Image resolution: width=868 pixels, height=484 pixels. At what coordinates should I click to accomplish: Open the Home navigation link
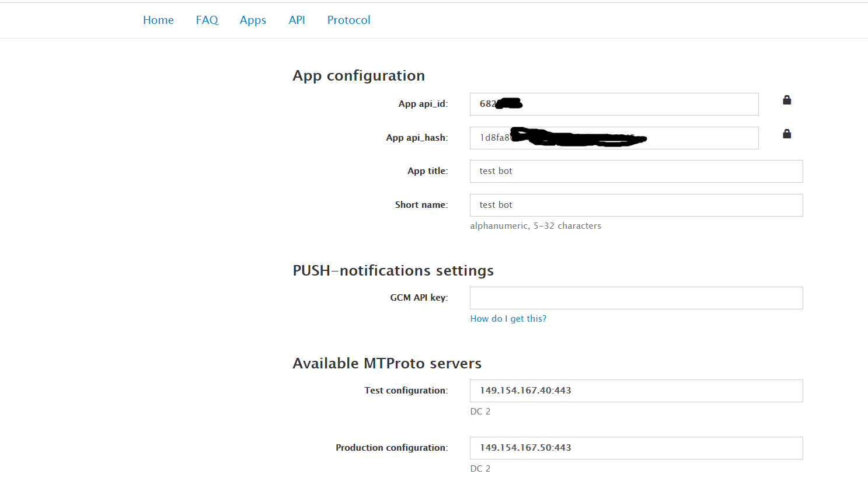click(x=158, y=20)
